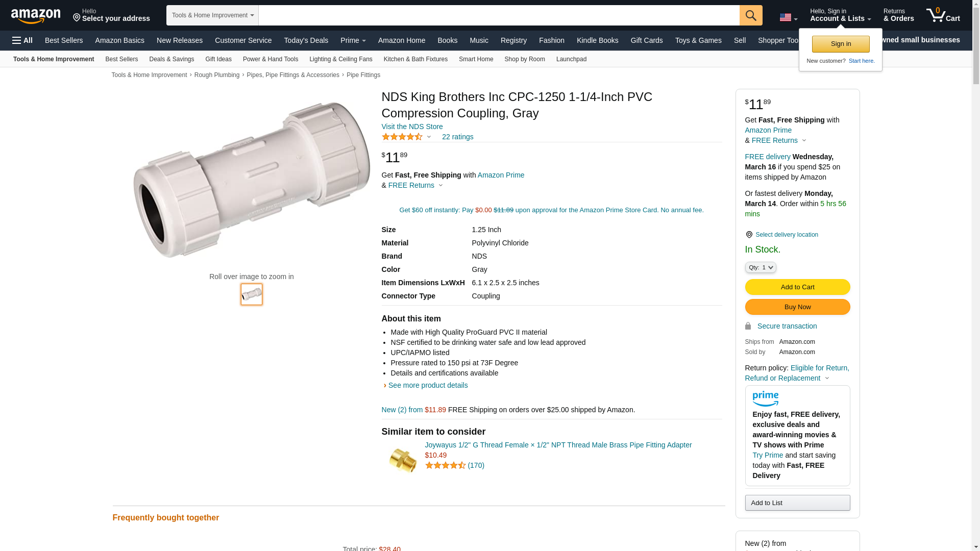980x551 pixels.
Task: Visit the NDS Store link
Action: pos(412,127)
